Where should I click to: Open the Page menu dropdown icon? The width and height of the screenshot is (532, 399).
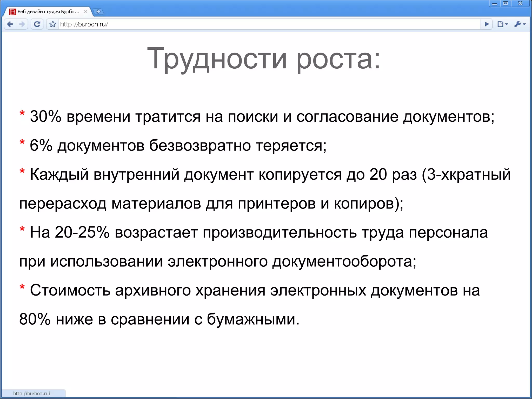tap(503, 24)
